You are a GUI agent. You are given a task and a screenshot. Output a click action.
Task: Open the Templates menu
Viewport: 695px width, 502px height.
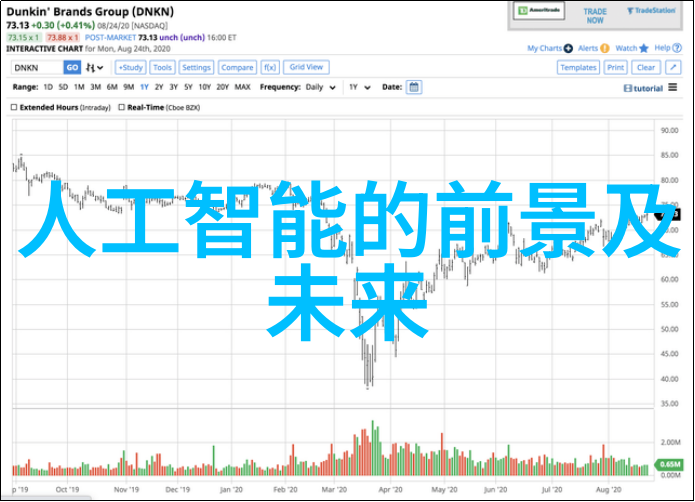coord(578,67)
